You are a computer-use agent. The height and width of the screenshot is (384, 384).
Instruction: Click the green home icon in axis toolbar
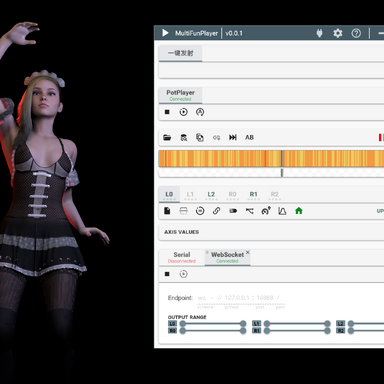299,211
